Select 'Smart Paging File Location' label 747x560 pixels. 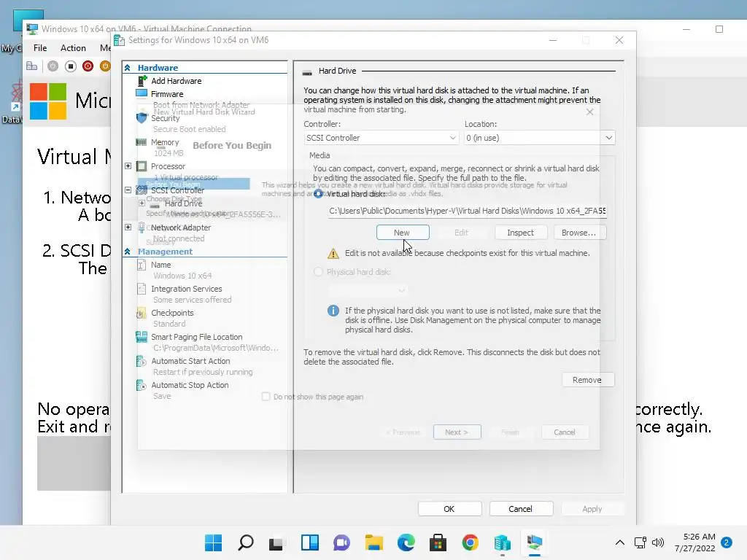pyautogui.click(x=197, y=337)
